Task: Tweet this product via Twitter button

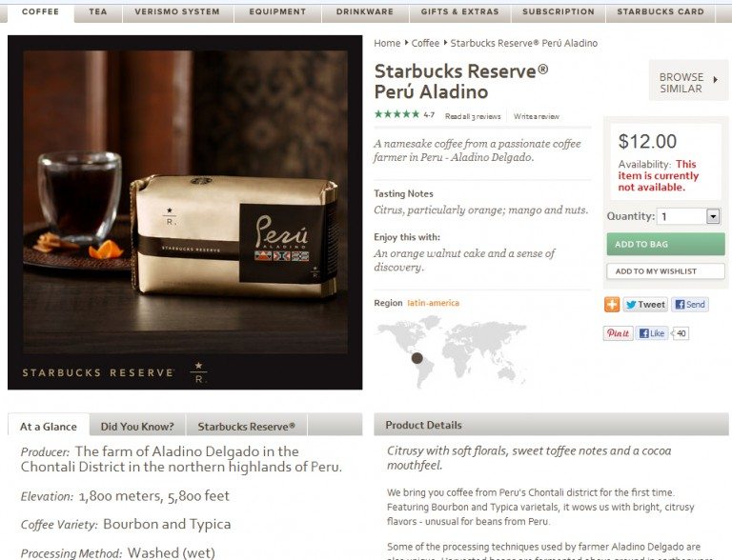Action: pos(645,304)
